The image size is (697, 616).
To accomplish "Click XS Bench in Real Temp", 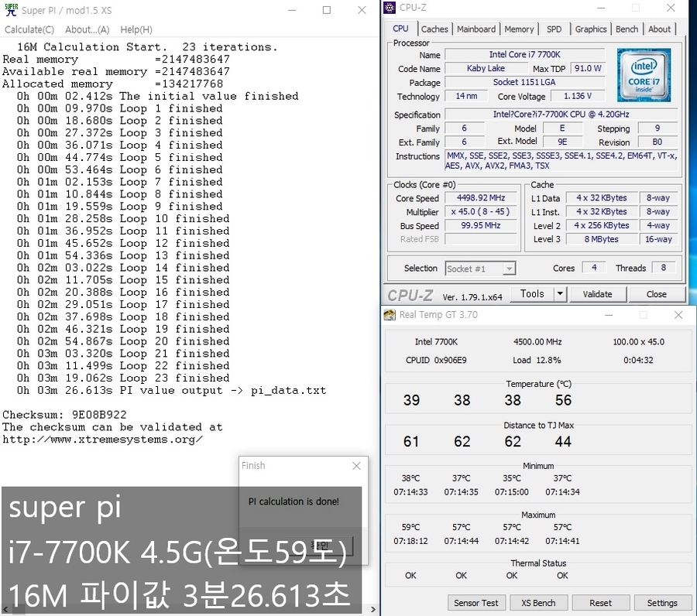I will click(538, 603).
